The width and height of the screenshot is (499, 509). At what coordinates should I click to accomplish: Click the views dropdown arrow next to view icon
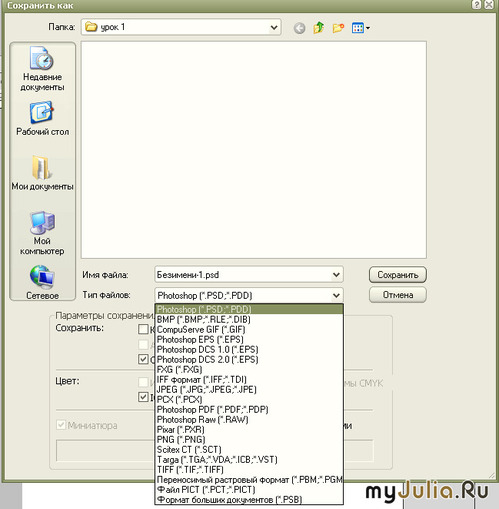368,28
